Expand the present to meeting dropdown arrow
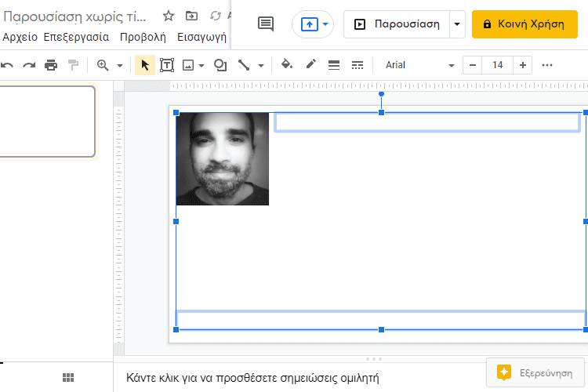Screen dimensions: 588x392 (325, 24)
